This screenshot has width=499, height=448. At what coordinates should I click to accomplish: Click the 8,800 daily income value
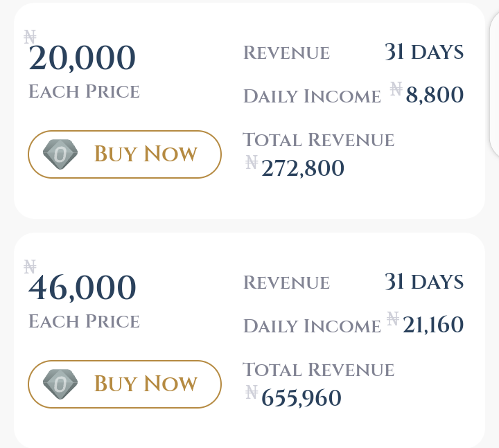(x=435, y=95)
